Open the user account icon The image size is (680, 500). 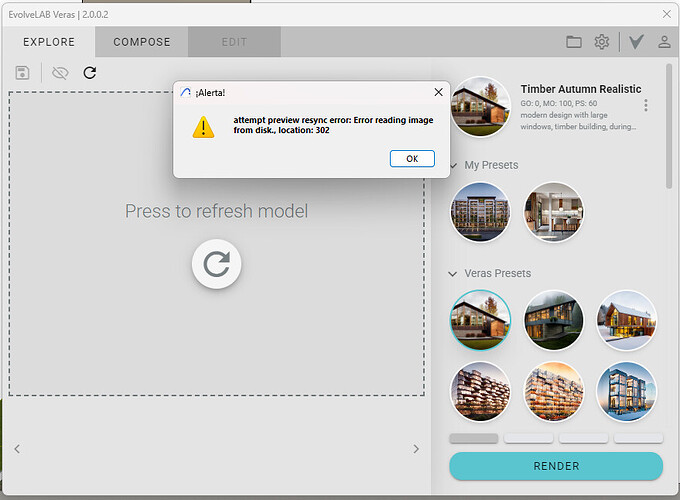(664, 42)
